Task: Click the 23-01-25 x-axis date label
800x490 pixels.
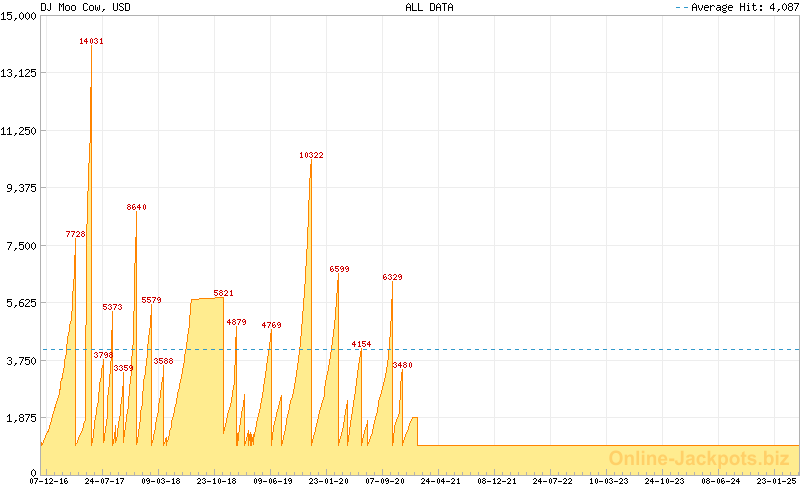Action: pos(778,481)
